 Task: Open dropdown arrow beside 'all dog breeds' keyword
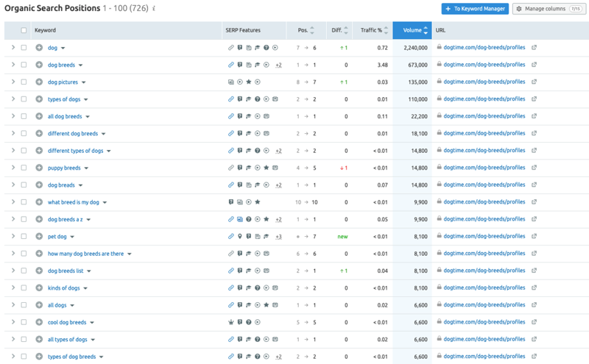tap(88, 117)
